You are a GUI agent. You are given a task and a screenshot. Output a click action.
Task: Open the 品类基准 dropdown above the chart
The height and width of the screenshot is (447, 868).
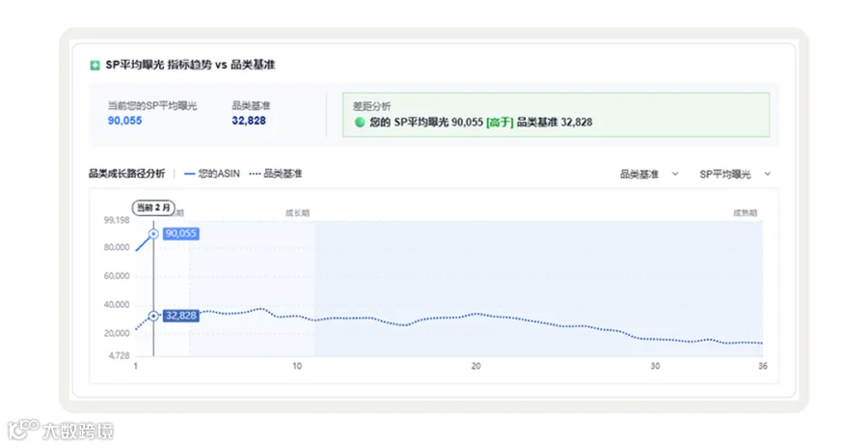(x=649, y=174)
